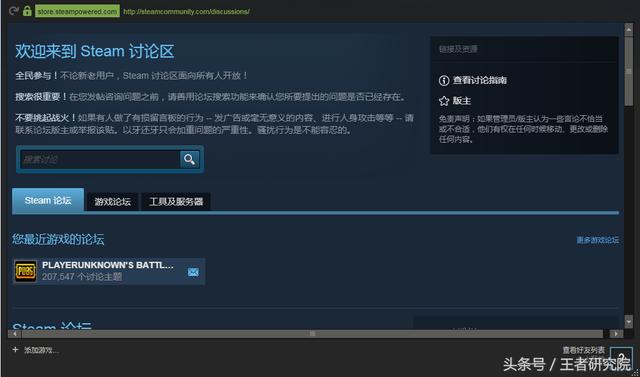640x377 pixels.
Task: Select the Steam 论坛 tab
Action: click(48, 200)
